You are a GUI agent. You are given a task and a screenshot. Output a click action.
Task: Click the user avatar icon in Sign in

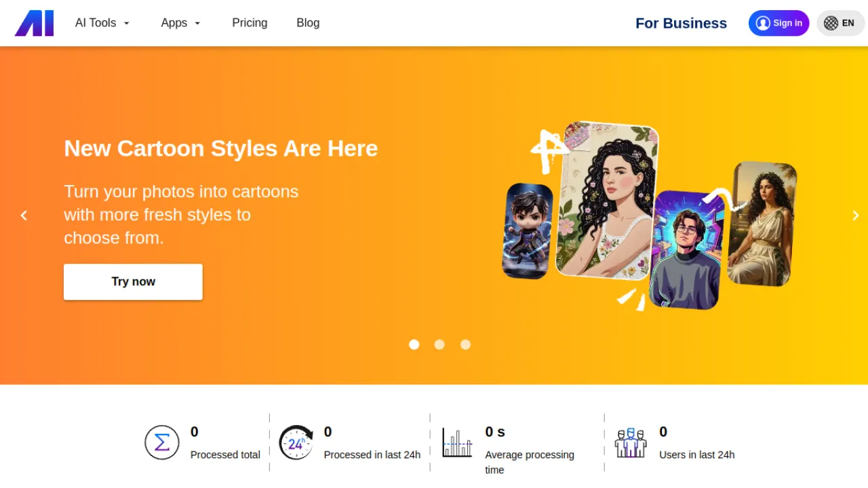[763, 23]
